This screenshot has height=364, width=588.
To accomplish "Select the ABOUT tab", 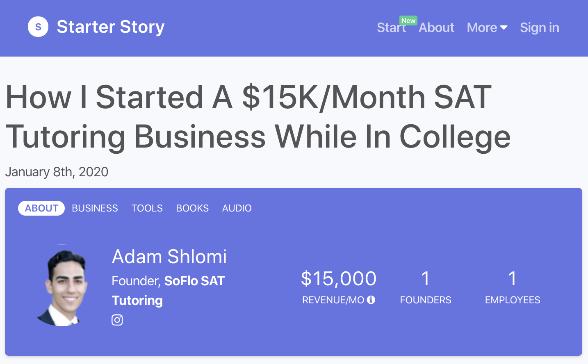I will coord(41,208).
